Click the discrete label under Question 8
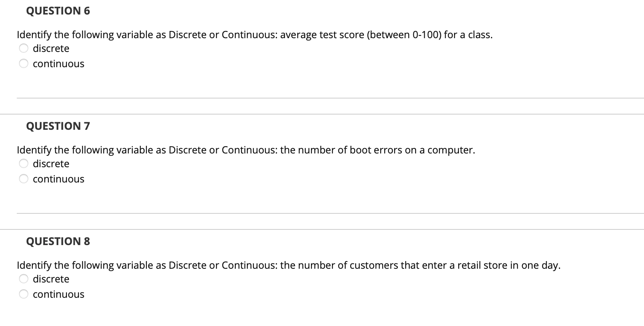The image size is (644, 326). (51, 279)
